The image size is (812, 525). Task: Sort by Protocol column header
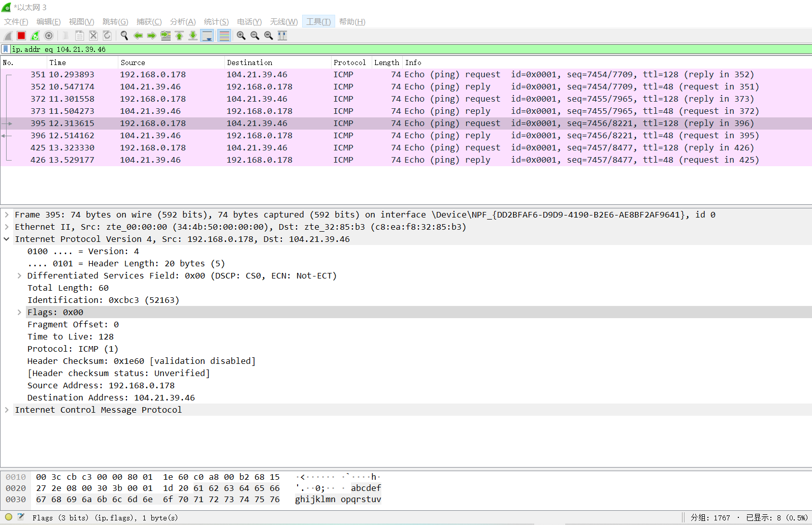click(x=351, y=63)
